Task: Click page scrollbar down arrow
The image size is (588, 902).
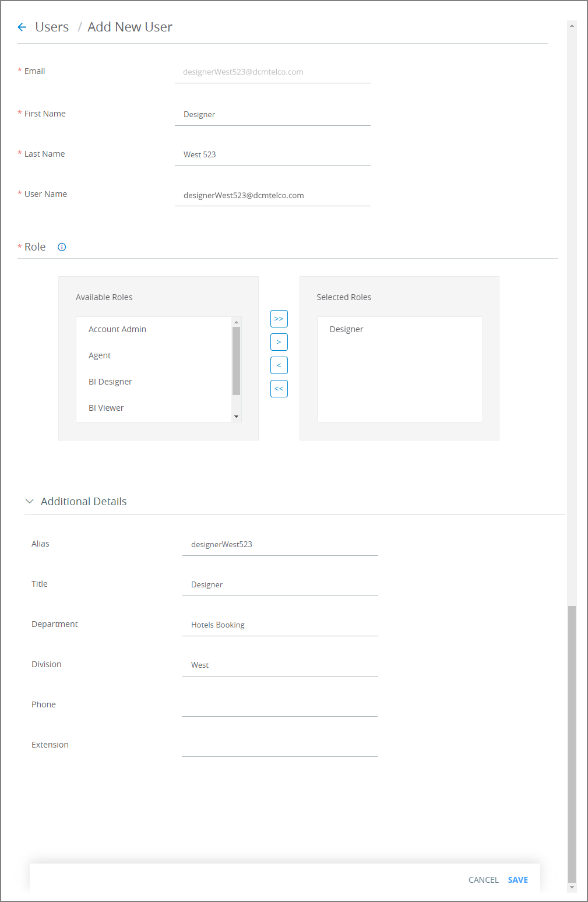Action: coord(572,887)
